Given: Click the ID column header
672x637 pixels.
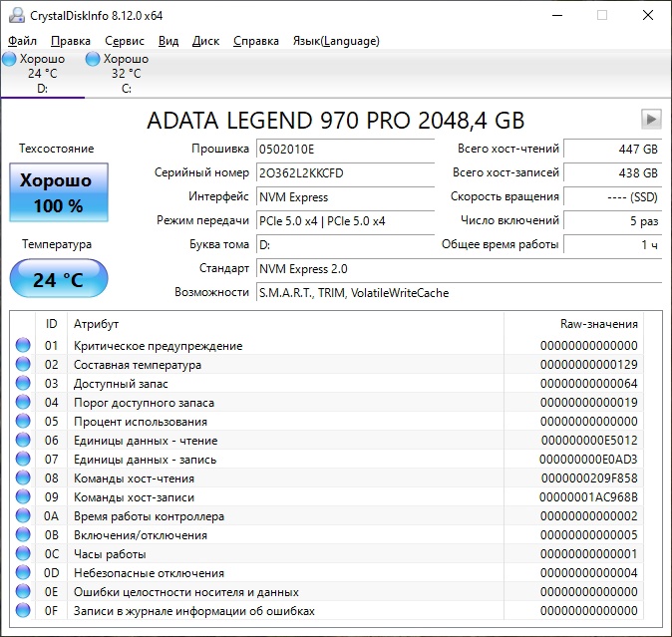Looking at the screenshot, I should click(51, 324).
